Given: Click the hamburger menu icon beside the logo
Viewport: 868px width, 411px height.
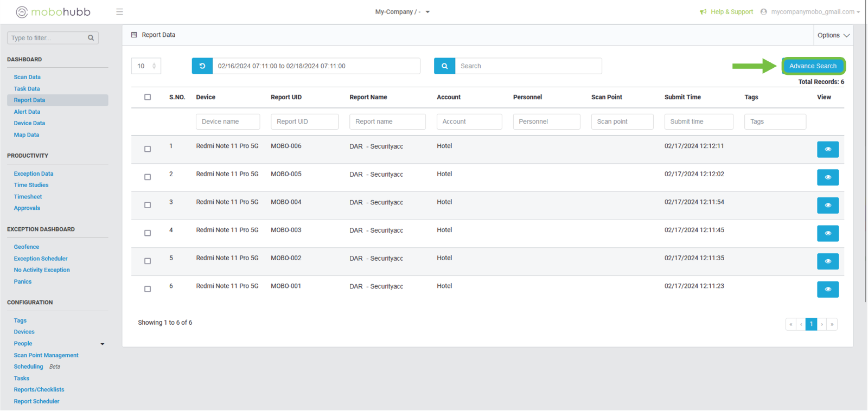Looking at the screenshot, I should point(119,12).
